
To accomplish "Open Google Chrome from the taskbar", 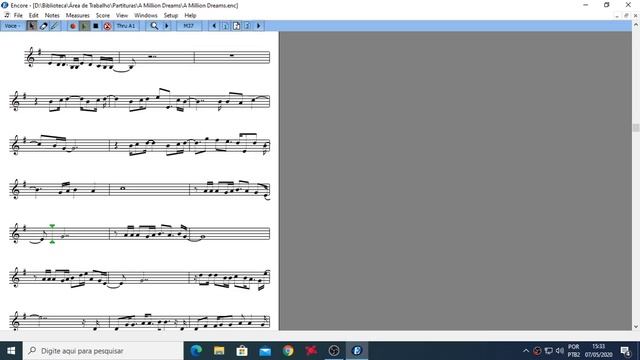I will (288, 351).
